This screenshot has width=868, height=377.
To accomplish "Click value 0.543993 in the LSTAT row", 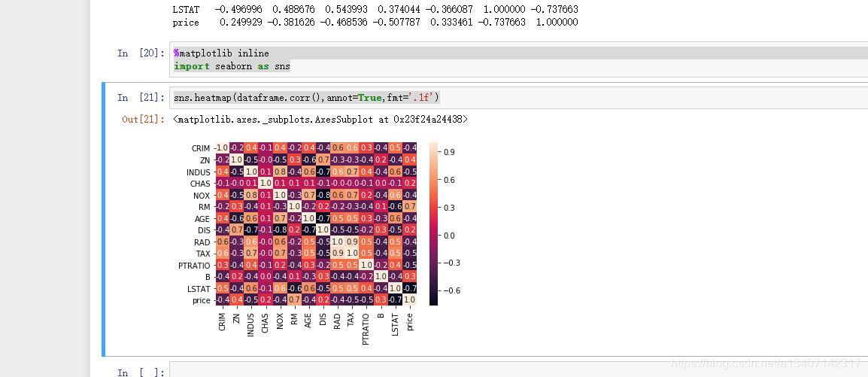I will pos(346,10).
